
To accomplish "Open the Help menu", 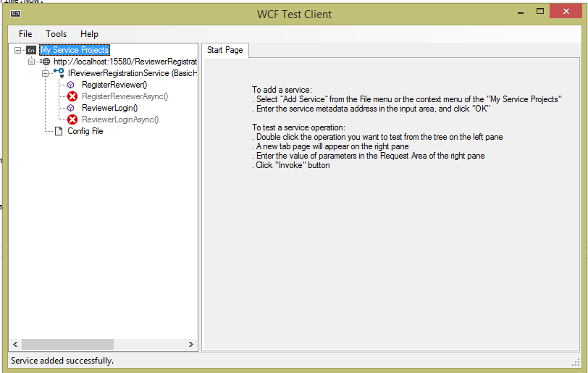I will [89, 34].
